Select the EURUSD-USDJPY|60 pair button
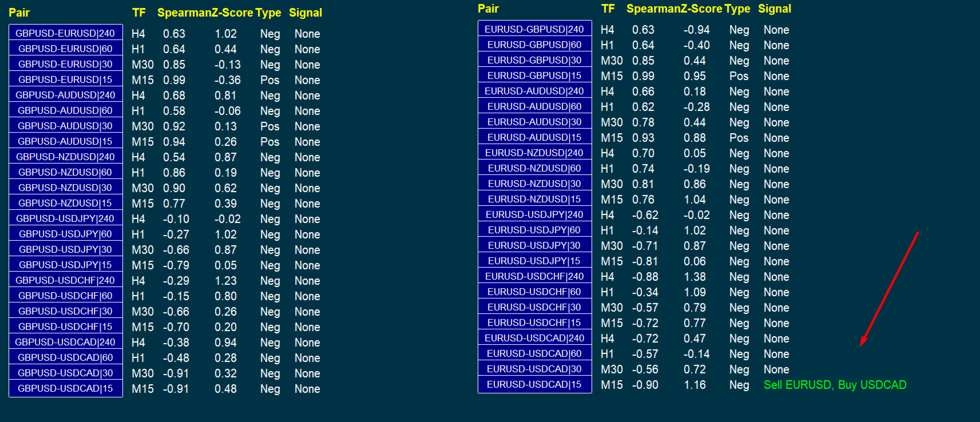This screenshot has width=980, height=422. click(534, 230)
